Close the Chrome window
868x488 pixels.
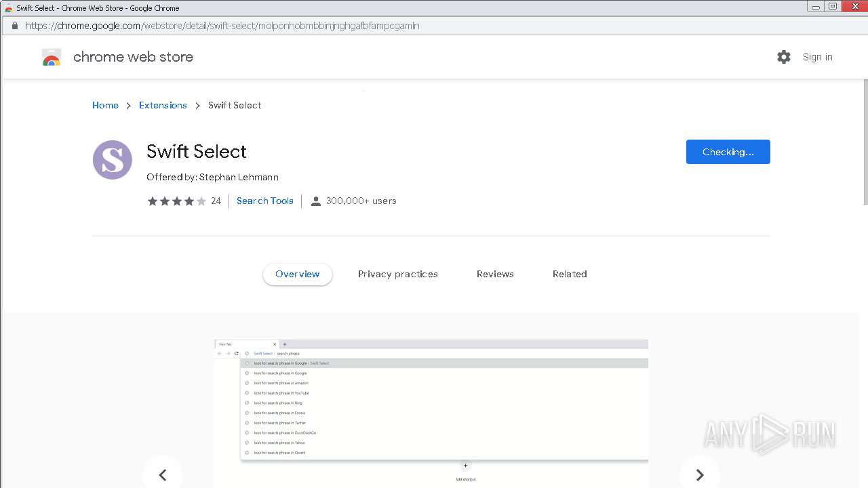pyautogui.click(x=854, y=7)
